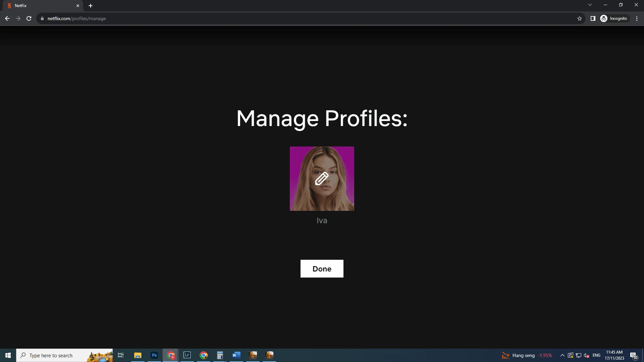The height and width of the screenshot is (362, 644).
Task: Select the Iva profile name
Action: pyautogui.click(x=322, y=221)
